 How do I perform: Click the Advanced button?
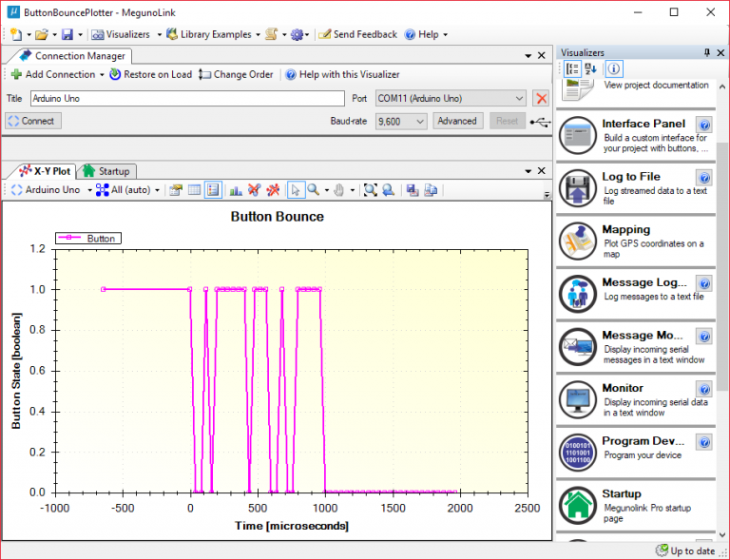(457, 121)
